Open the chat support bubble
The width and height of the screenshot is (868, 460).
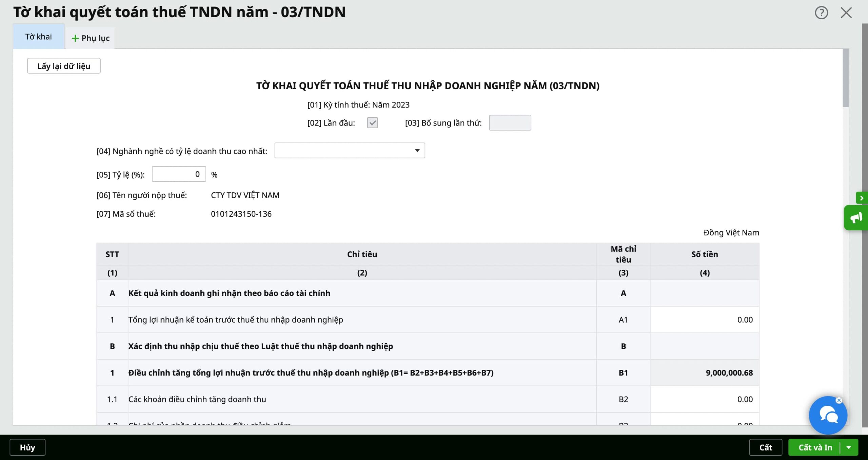point(827,415)
